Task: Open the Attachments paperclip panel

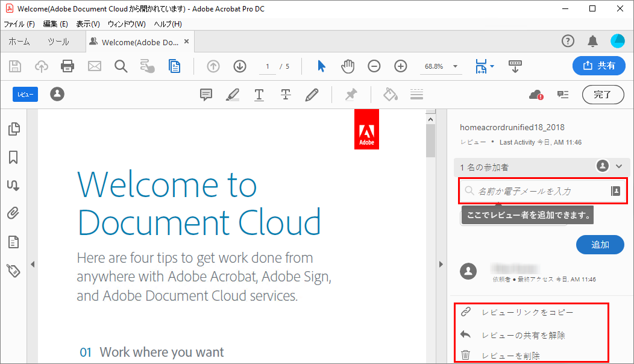Action: 13,213
